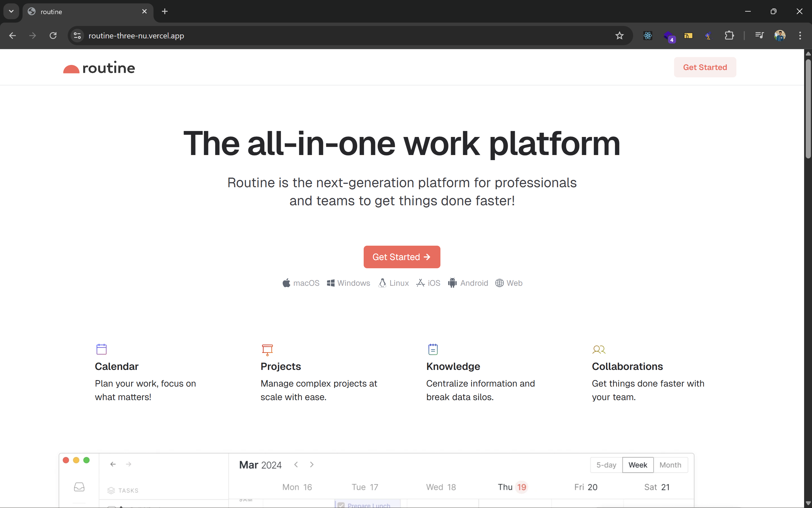Click the Knowledge feature icon
The image size is (812, 508).
coord(433,349)
